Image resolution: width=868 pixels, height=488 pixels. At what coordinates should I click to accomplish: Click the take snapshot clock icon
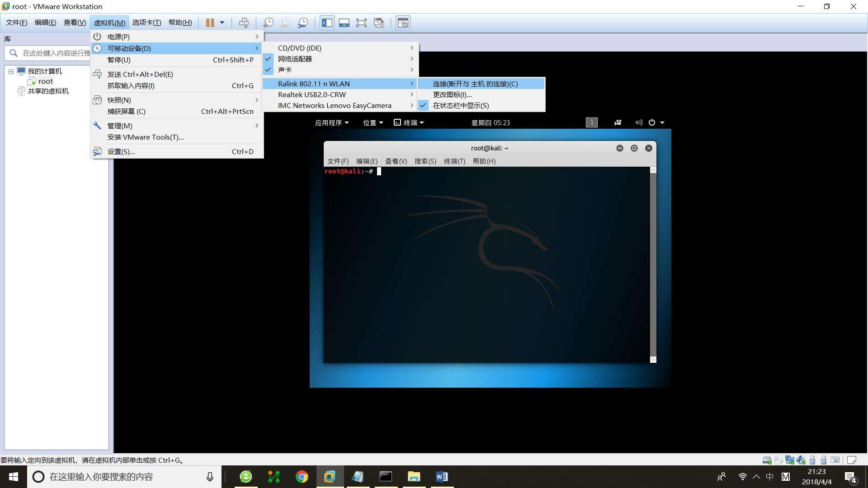point(268,23)
